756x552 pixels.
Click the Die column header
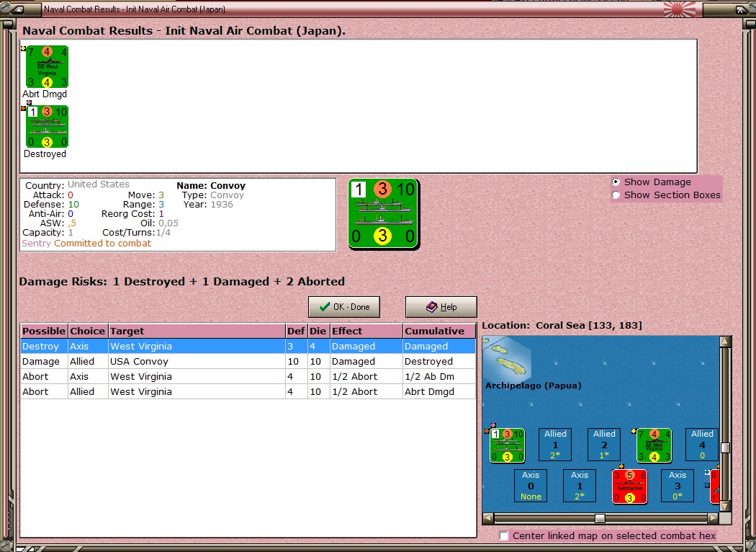pyautogui.click(x=318, y=331)
